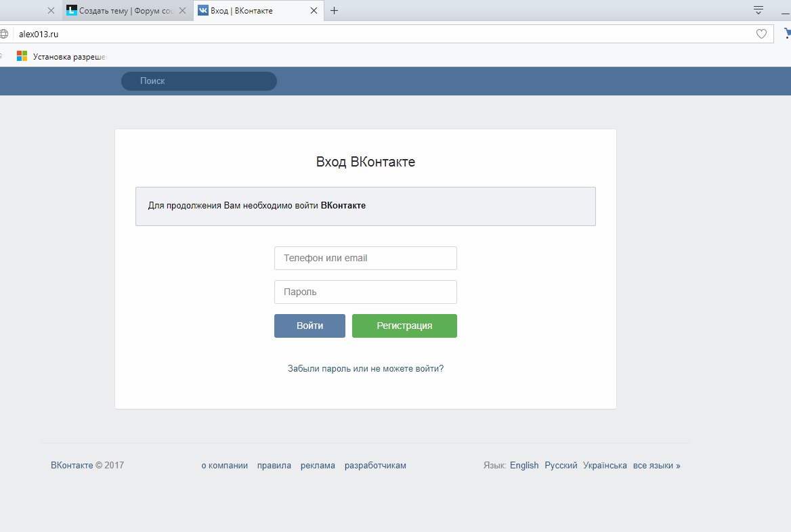Close the Создать тему forum tab
The width and height of the screenshot is (791, 532).
click(x=183, y=11)
